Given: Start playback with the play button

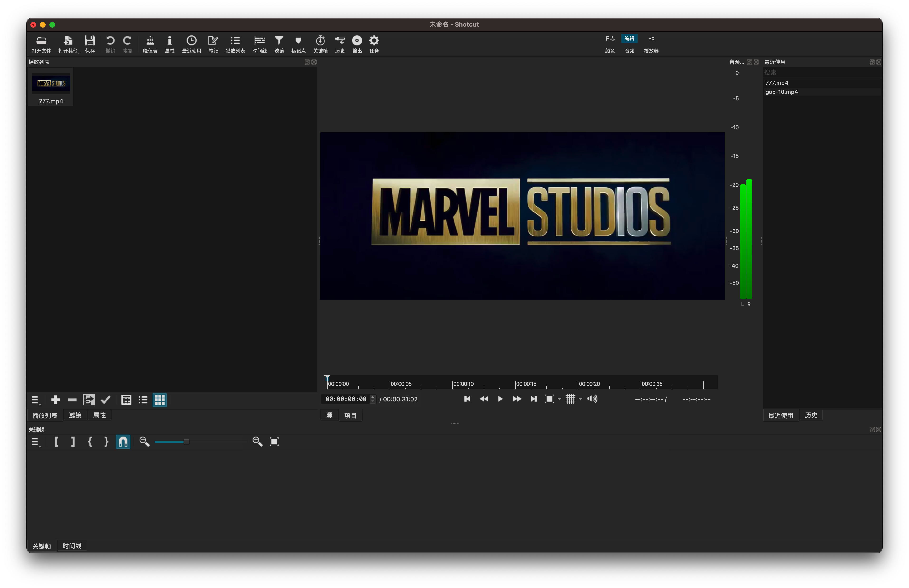Looking at the screenshot, I should point(500,399).
